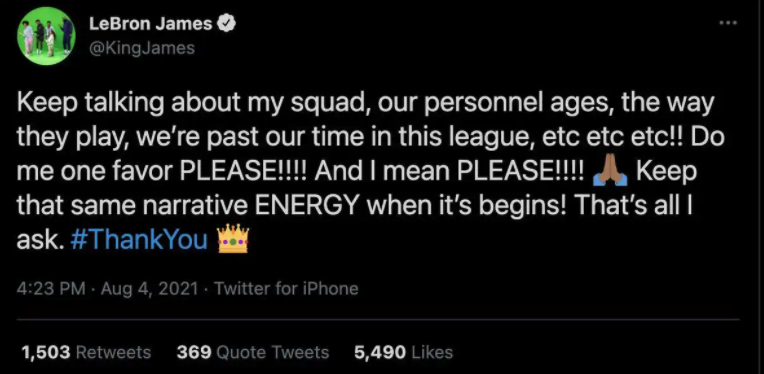Click the LeBron James display name
The width and height of the screenshot is (764, 374).
(x=151, y=24)
